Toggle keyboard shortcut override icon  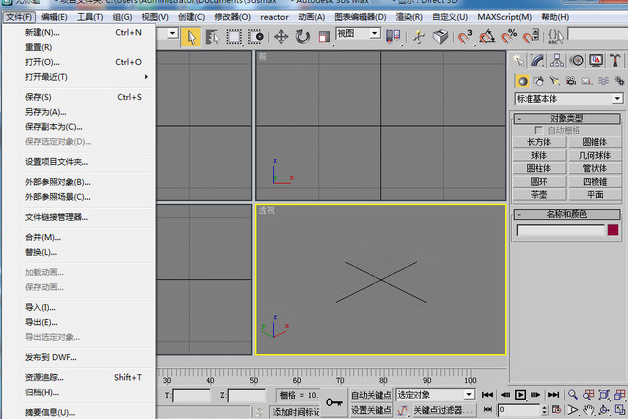coord(441,37)
